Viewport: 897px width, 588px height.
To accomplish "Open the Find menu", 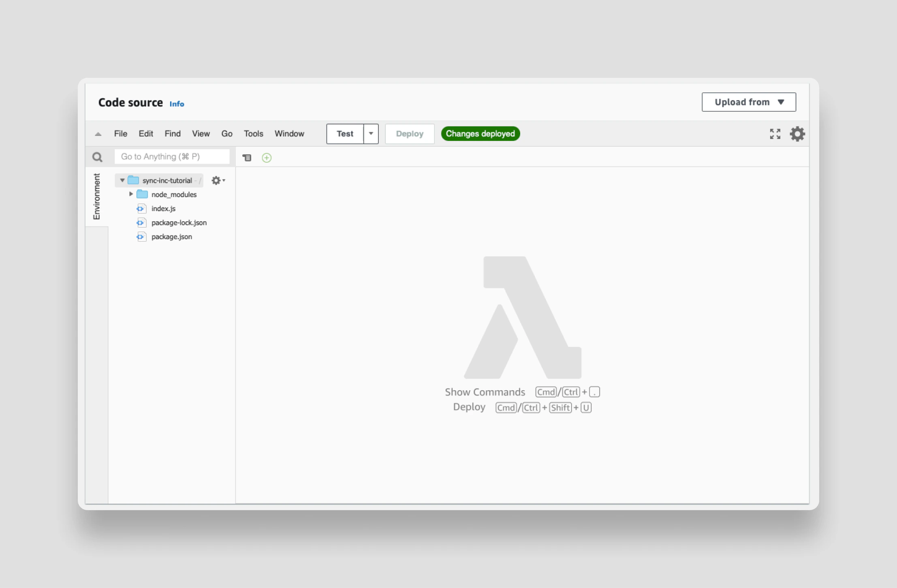I will tap(173, 134).
